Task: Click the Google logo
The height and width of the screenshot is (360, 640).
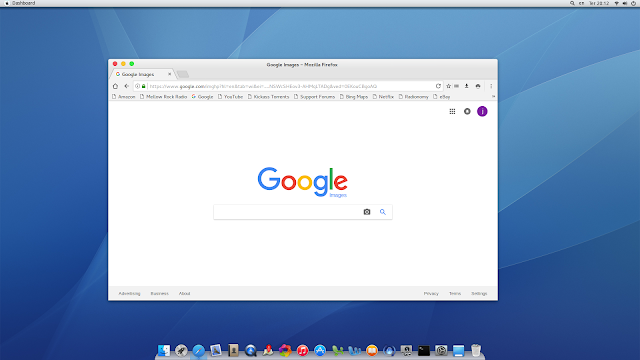Action: pyautogui.click(x=302, y=182)
